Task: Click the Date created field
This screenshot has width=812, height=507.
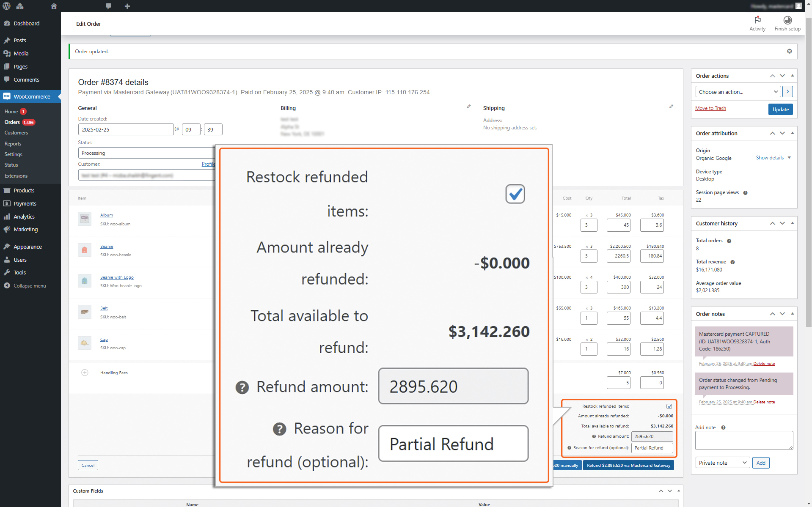Action: point(126,129)
